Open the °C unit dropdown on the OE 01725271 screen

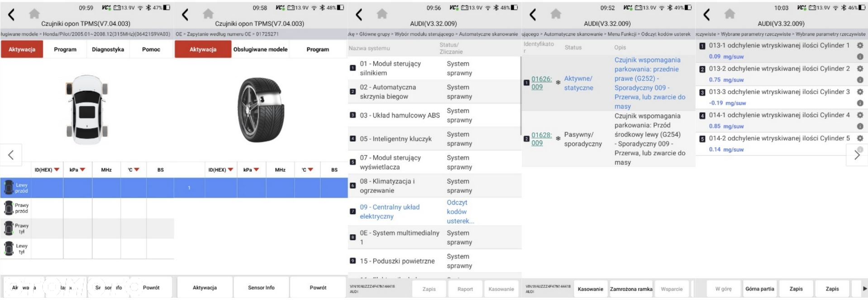click(310, 170)
